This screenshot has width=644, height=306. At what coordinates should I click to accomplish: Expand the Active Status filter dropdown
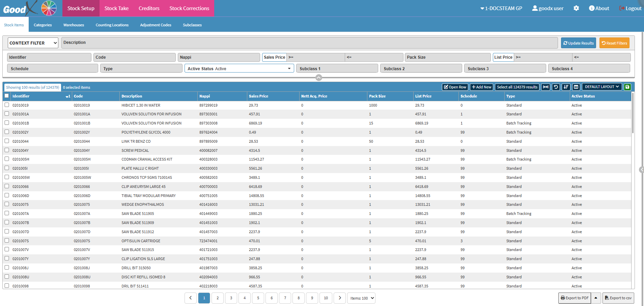click(x=239, y=68)
